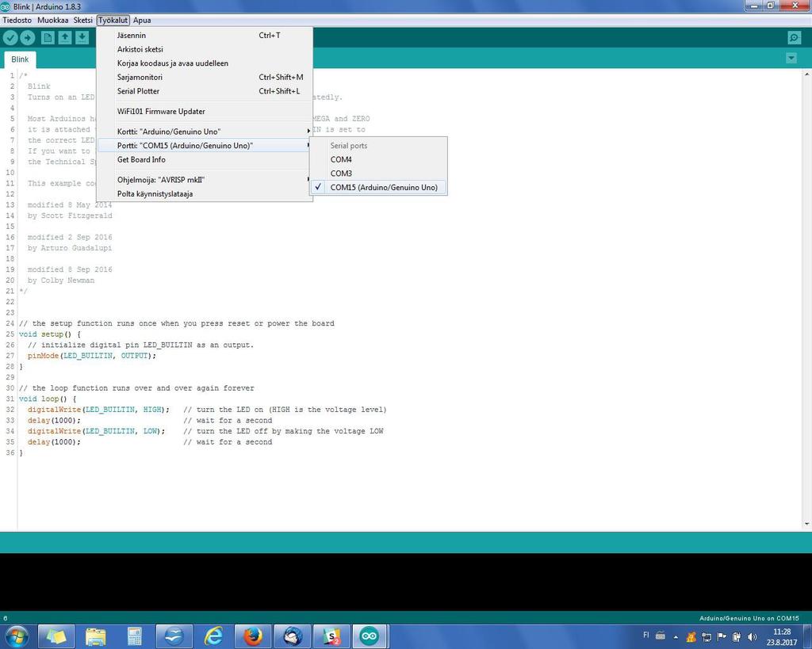812x649 pixels.
Task: Select Arkistoi sketsi
Action: click(x=205, y=49)
